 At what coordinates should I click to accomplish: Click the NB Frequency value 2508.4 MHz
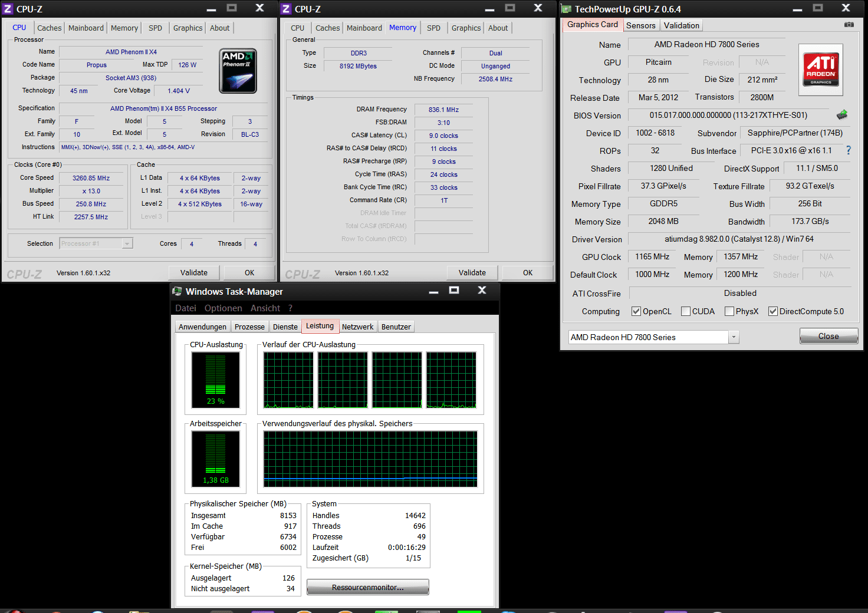(x=495, y=79)
